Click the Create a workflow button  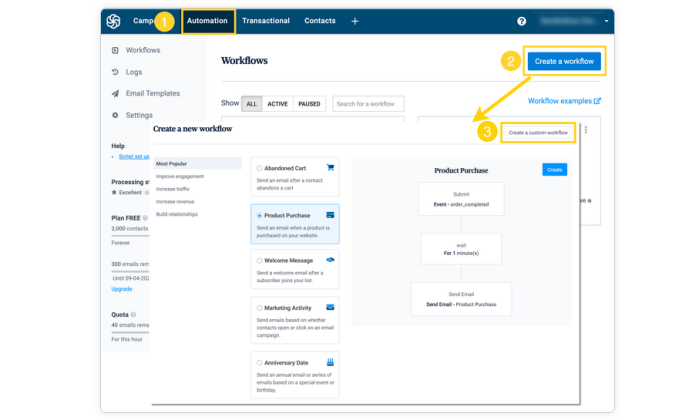coord(564,61)
